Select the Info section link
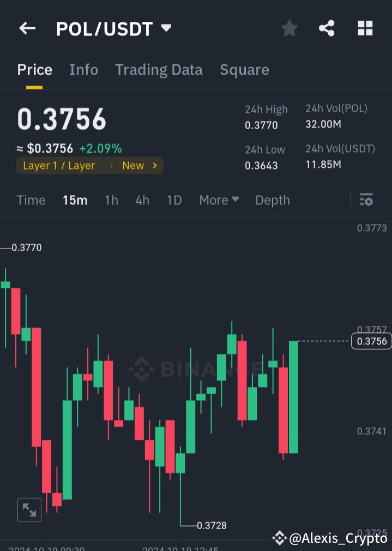The image size is (392, 551). 83,70
